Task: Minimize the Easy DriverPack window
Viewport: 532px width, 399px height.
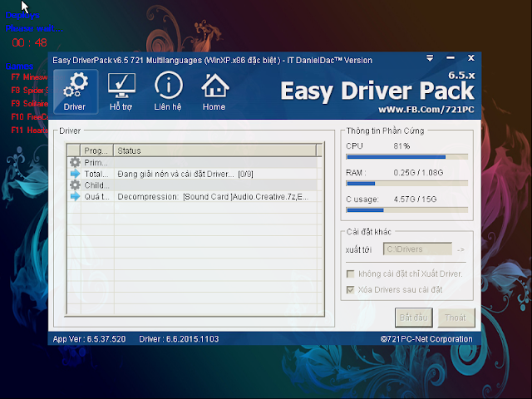Action: tap(451, 58)
